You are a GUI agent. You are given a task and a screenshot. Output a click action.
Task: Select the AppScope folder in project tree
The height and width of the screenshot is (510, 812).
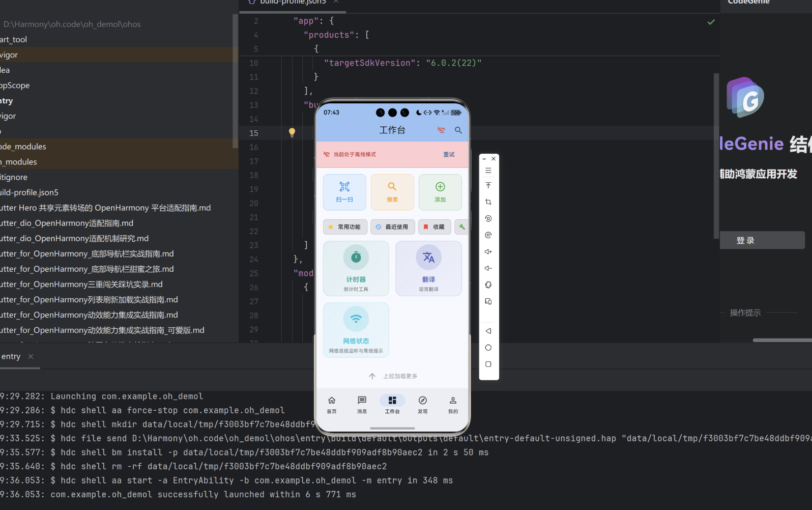point(15,86)
